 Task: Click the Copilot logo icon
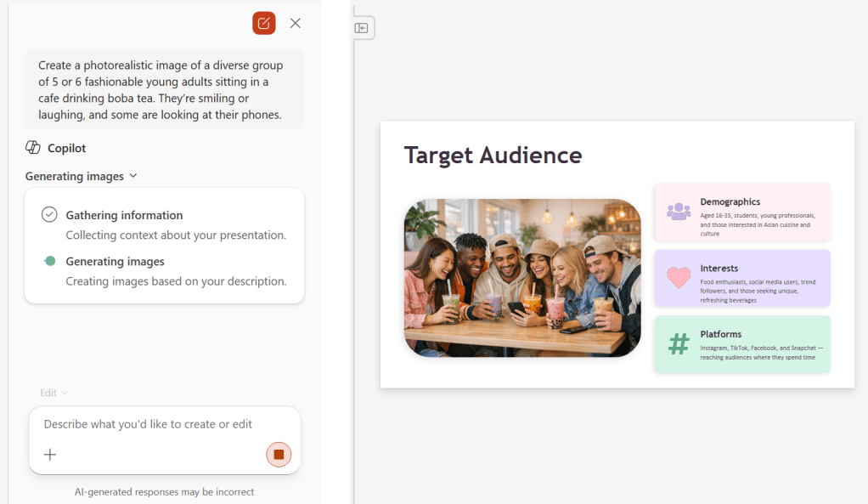click(x=33, y=147)
